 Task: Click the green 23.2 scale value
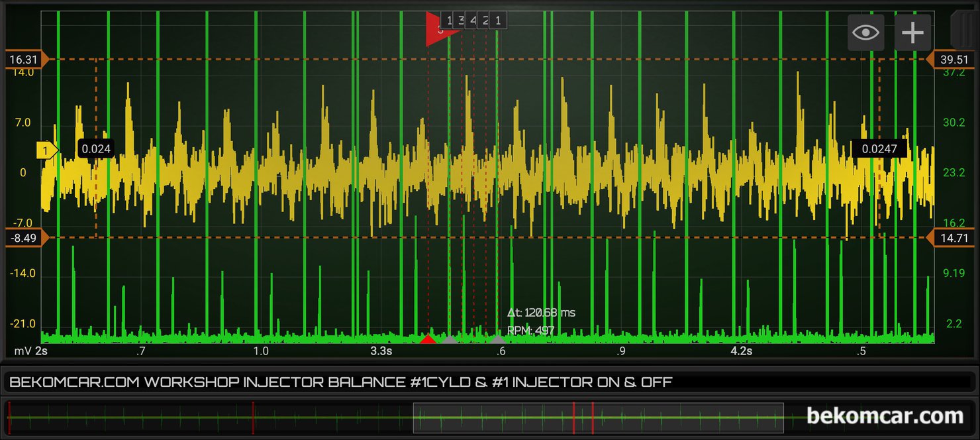click(954, 173)
